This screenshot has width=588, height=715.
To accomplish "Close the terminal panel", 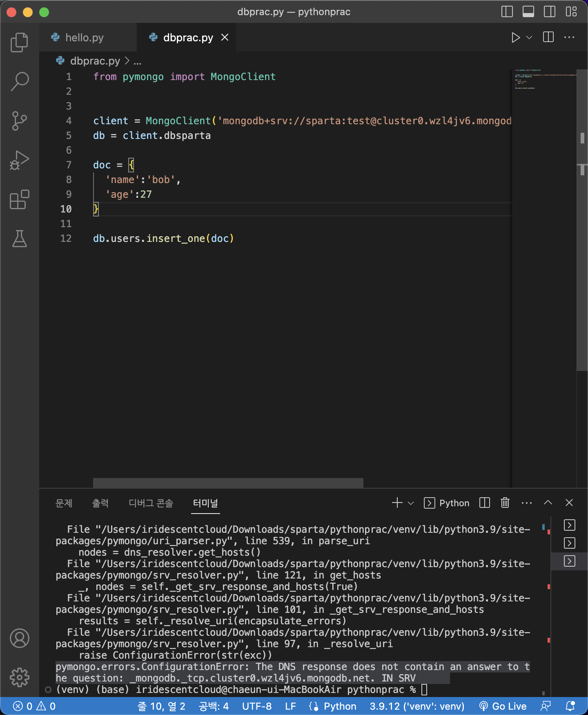I will pos(569,503).
